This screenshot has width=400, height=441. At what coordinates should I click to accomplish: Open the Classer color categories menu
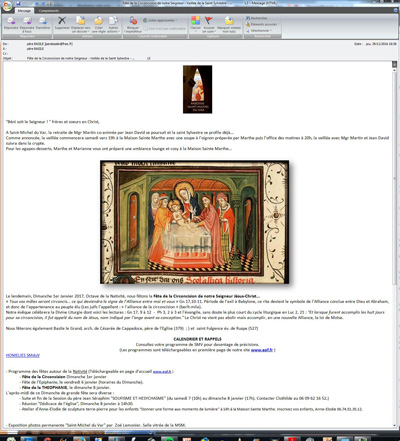195,24
